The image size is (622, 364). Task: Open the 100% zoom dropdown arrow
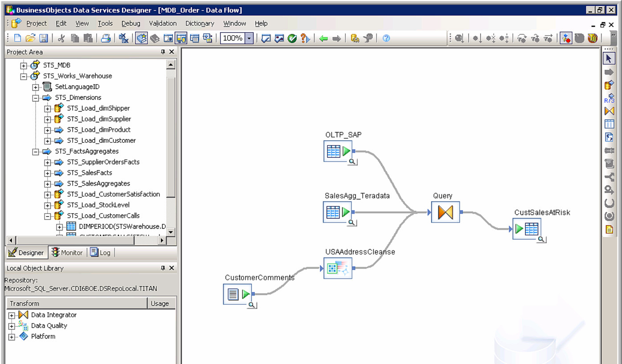tap(249, 38)
